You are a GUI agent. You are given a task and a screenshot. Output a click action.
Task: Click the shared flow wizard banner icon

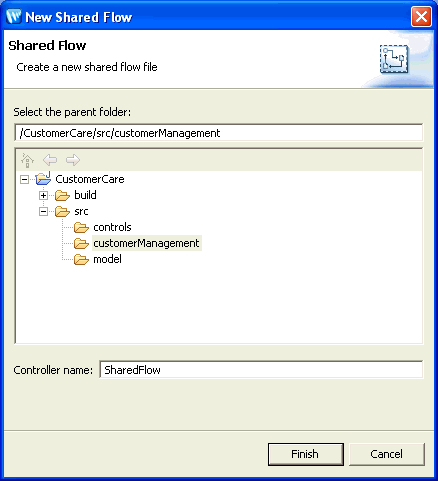click(394, 59)
